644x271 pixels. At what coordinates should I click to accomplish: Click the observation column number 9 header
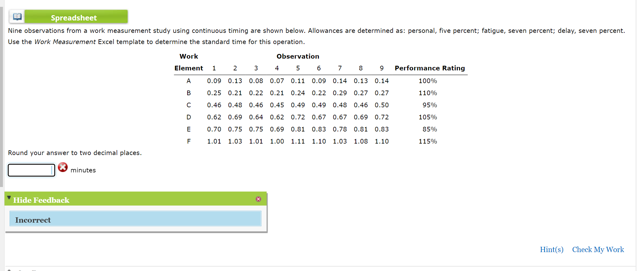382,68
